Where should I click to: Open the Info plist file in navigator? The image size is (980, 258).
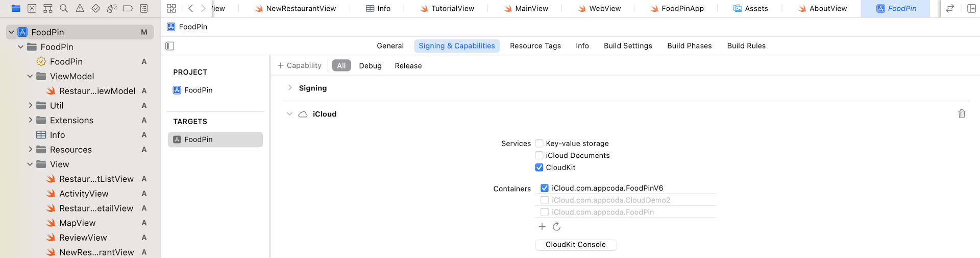point(57,135)
